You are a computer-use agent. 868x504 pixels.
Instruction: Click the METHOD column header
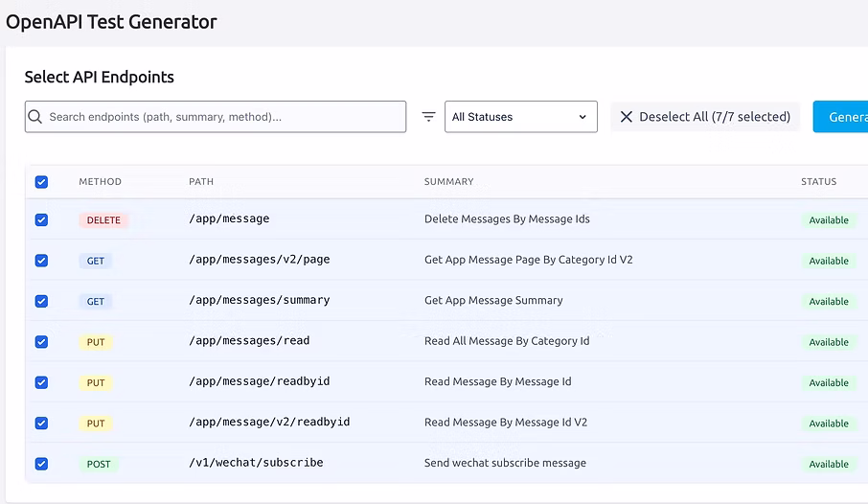click(101, 182)
